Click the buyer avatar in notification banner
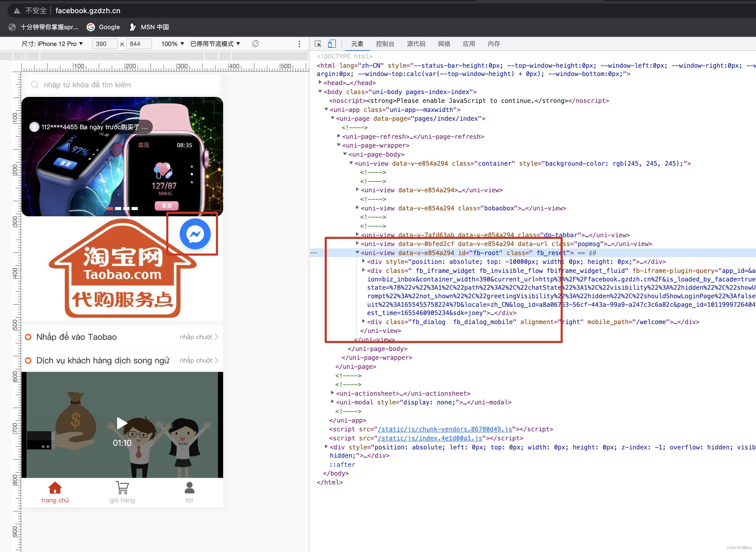Viewport: 756px width, 552px height. point(34,127)
